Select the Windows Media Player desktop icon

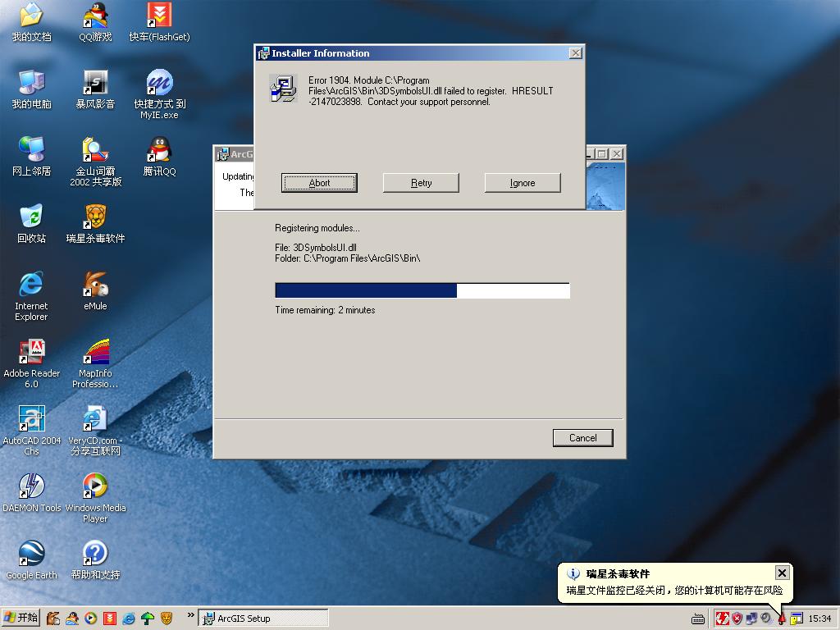tap(95, 498)
